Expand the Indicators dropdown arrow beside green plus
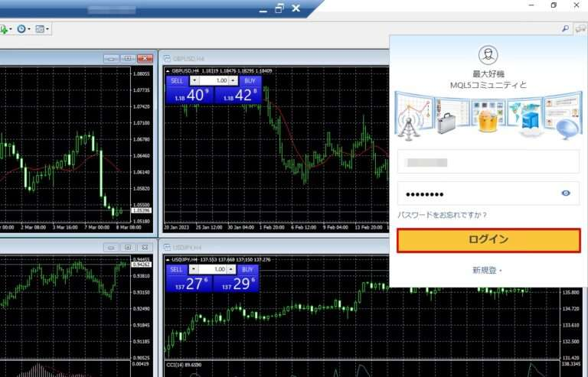 pyautogui.click(x=11, y=29)
